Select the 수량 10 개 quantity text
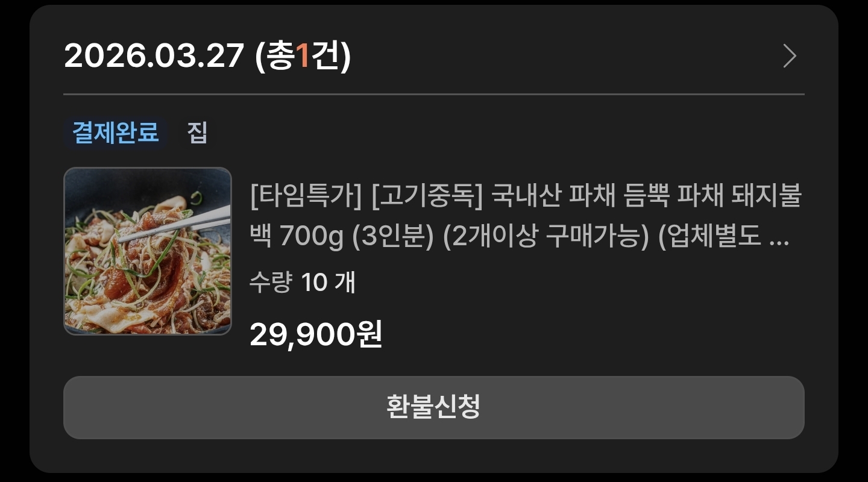The image size is (868, 482). [303, 282]
